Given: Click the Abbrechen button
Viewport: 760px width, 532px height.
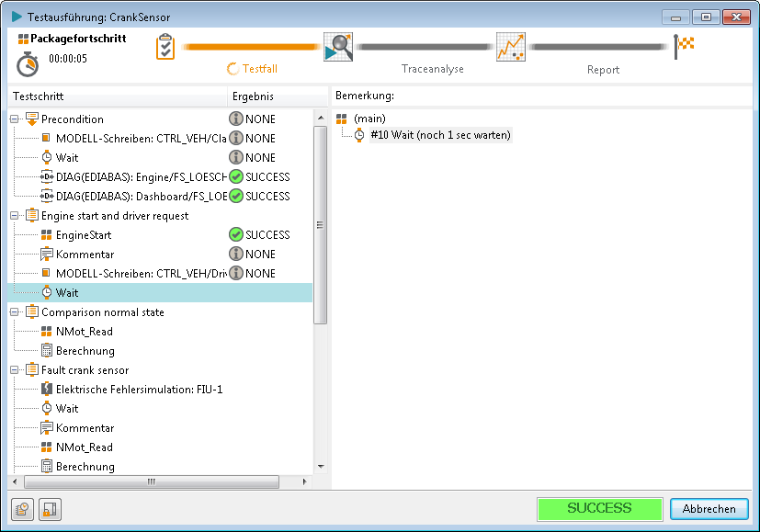Looking at the screenshot, I should click(x=709, y=509).
